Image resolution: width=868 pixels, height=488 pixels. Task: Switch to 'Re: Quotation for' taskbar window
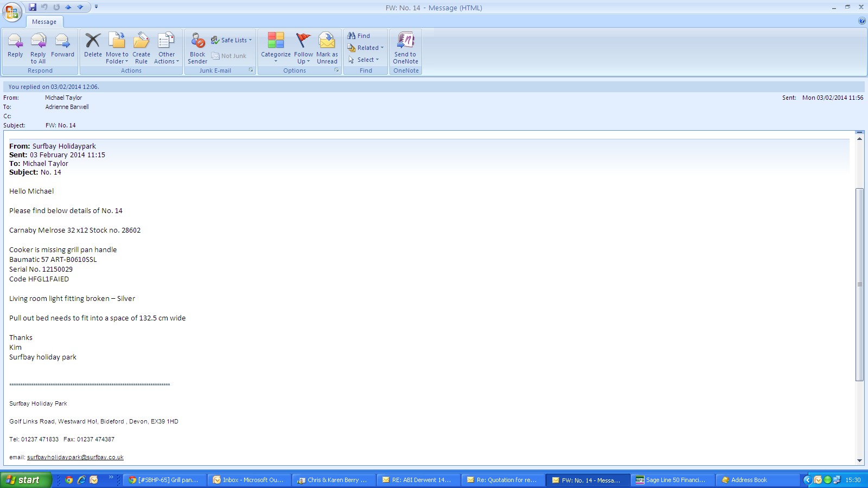coord(503,480)
